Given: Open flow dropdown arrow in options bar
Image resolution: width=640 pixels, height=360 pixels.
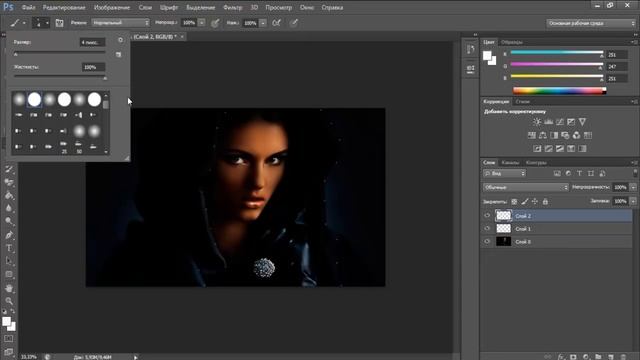Looking at the screenshot, I should (263, 23).
